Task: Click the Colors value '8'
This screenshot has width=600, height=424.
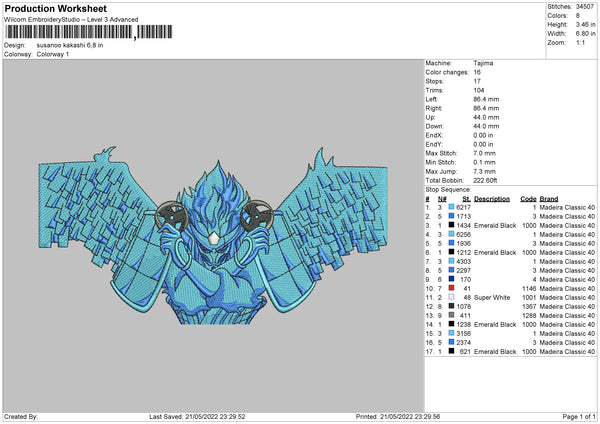Action: [577, 16]
